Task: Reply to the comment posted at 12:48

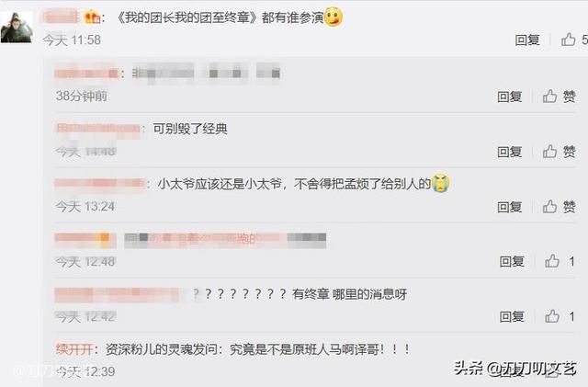Action: [512, 262]
